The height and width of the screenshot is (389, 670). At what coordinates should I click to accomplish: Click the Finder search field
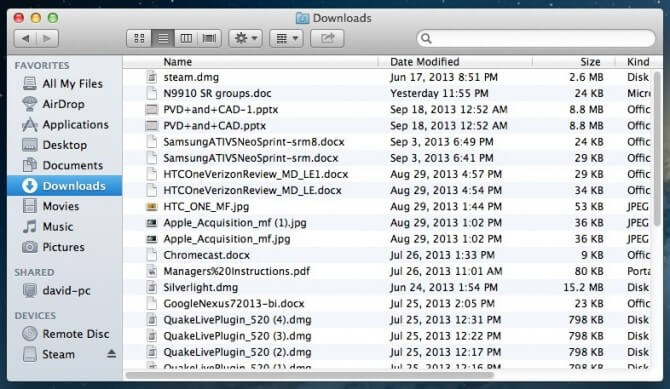536,38
